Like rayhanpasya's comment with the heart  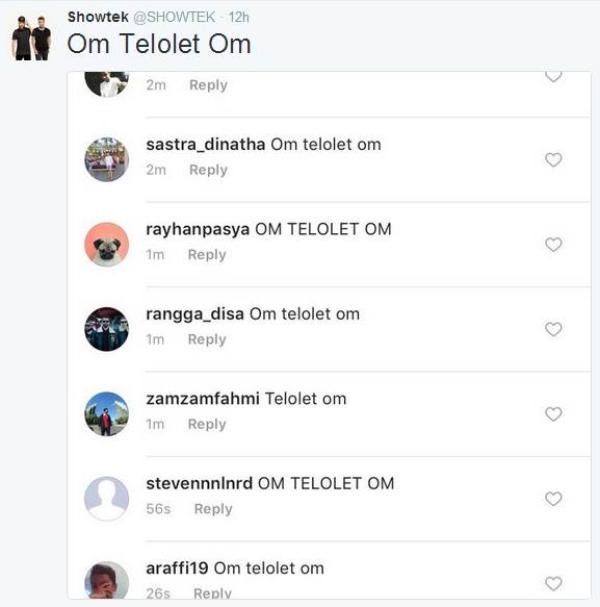tap(553, 245)
